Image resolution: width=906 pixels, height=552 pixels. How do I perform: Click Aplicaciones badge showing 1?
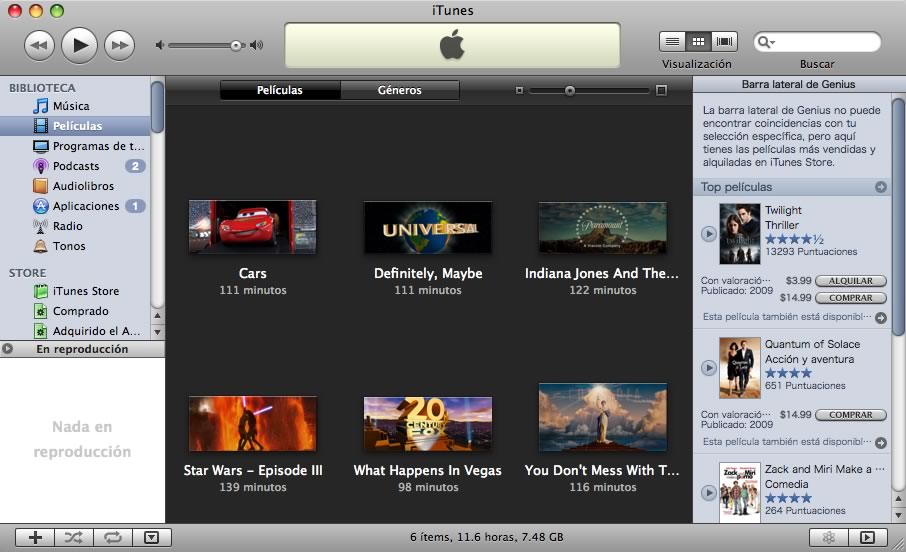pos(135,206)
